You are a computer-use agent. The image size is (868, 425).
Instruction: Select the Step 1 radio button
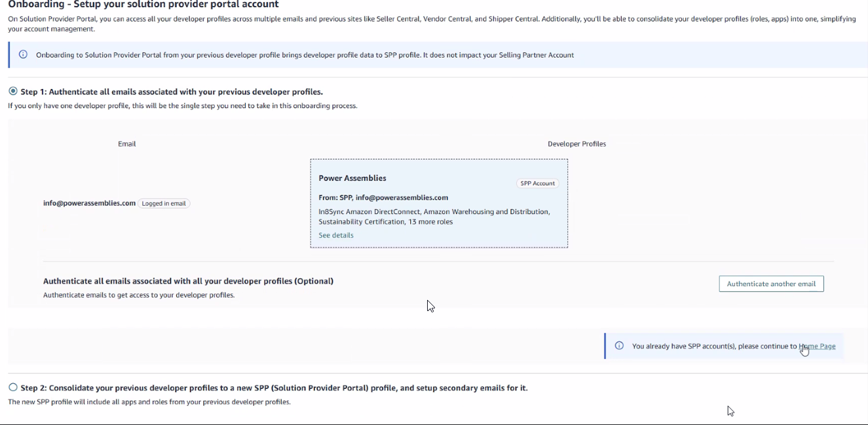pos(13,91)
